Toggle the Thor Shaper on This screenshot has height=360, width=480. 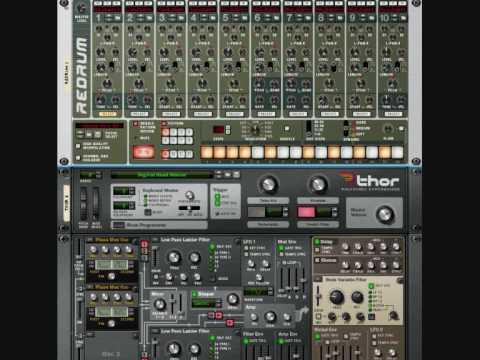tap(195, 294)
